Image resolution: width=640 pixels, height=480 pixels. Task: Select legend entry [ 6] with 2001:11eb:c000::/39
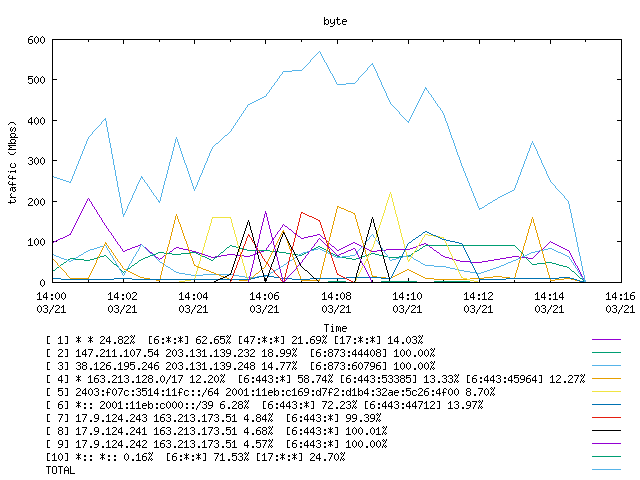tap(264, 405)
